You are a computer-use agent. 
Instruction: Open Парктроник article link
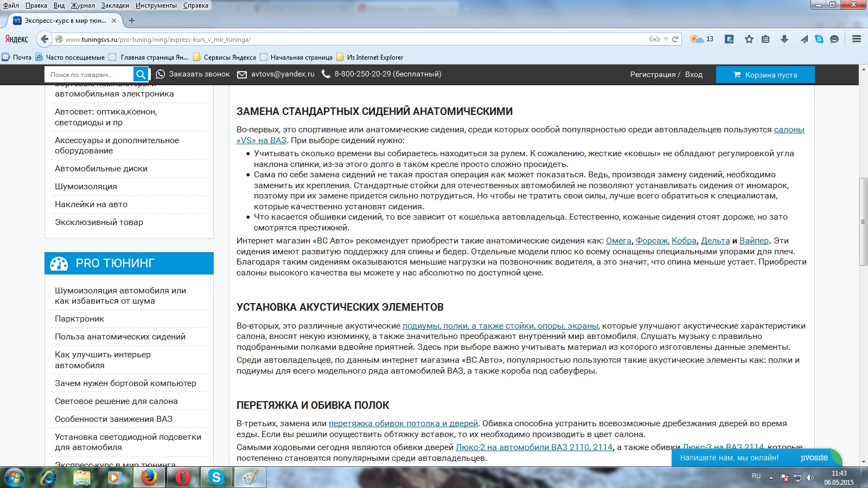79,319
